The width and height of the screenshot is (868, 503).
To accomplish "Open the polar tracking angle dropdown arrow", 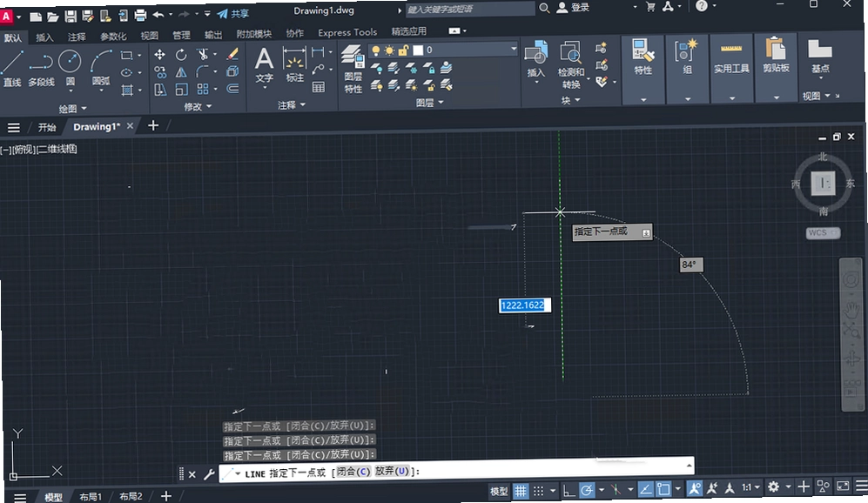I will click(602, 490).
